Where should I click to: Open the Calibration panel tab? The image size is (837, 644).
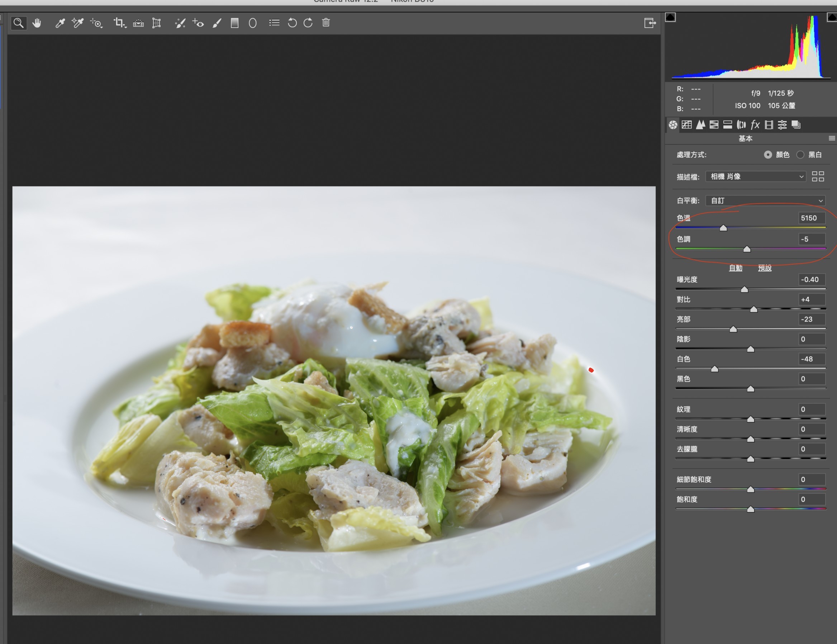pos(769,124)
